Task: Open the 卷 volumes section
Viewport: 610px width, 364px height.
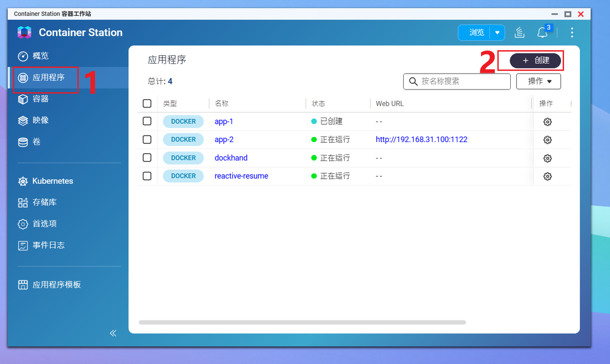Action: click(29, 142)
